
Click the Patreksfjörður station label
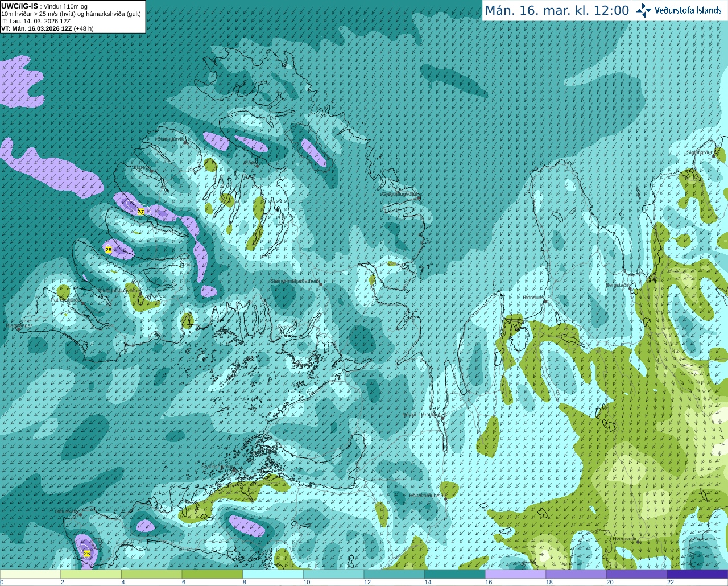point(67,299)
